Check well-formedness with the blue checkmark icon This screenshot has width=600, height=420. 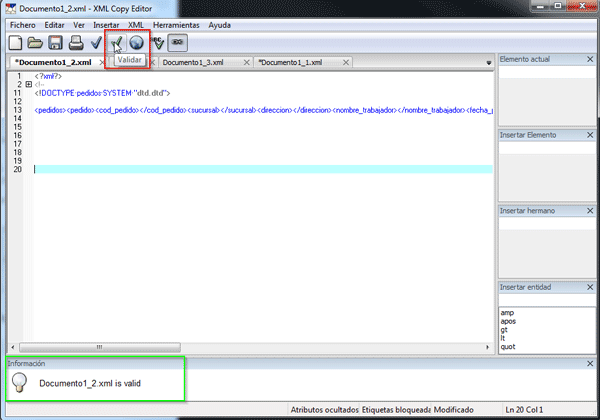[96, 43]
